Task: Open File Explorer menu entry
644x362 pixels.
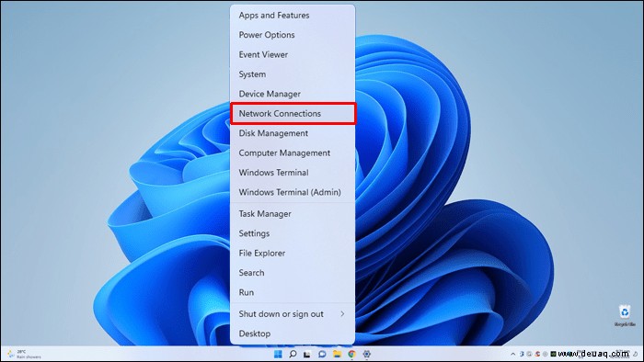Action: 293,253
